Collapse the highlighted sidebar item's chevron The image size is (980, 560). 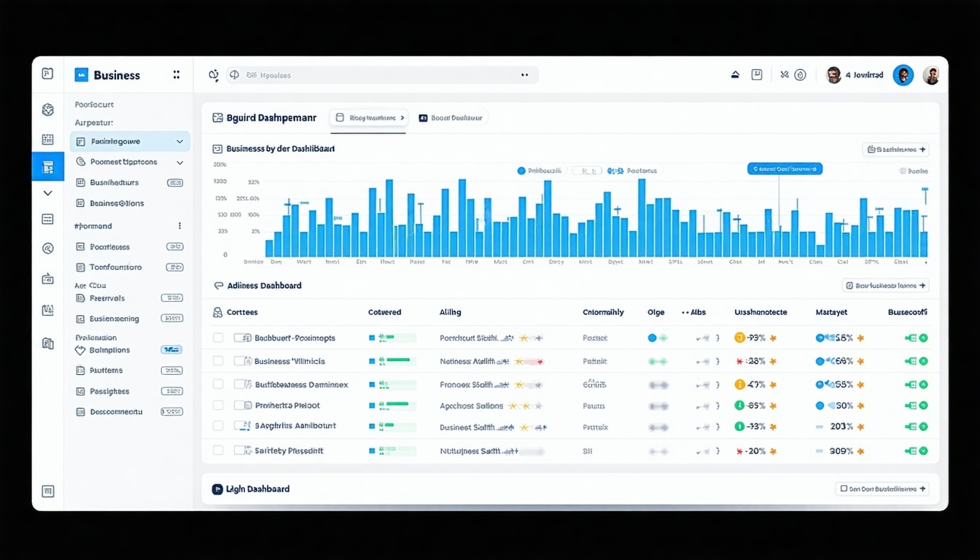tap(179, 141)
